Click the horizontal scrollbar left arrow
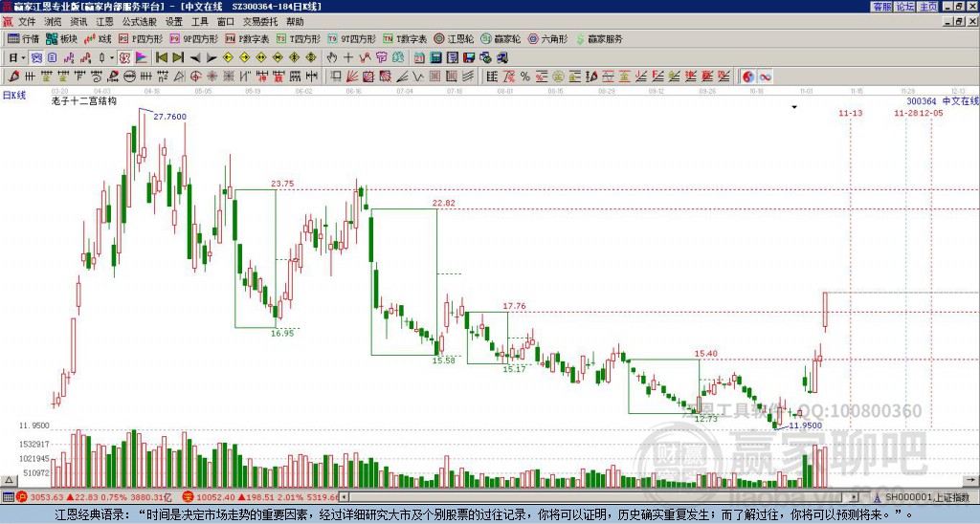 pos(345,497)
